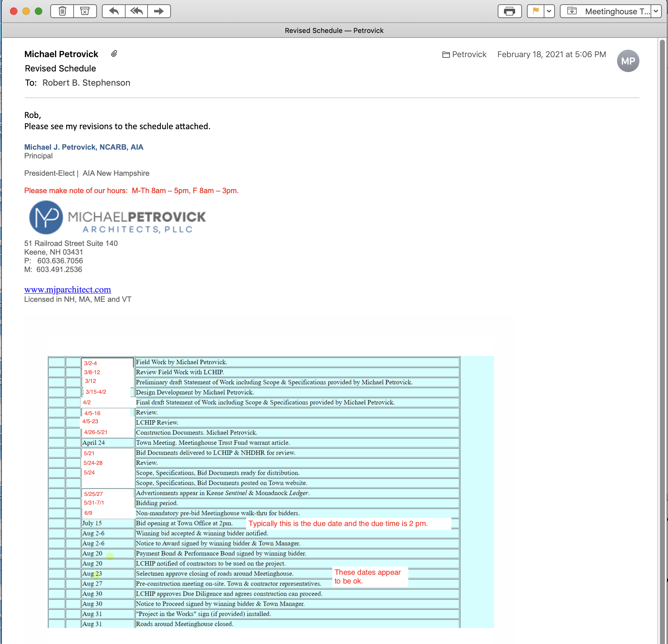Select recipient Robert B. Stephenson
The width and height of the screenshot is (668, 644).
point(86,83)
